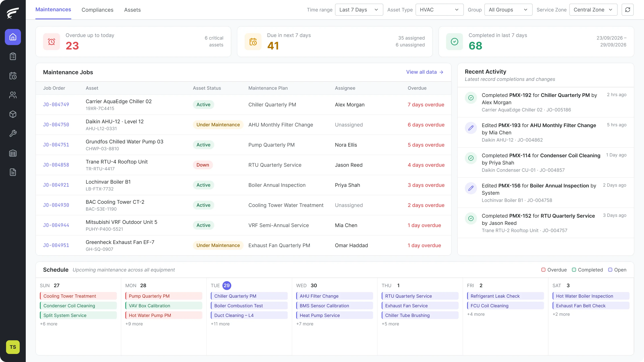
Task: Open job order JO-004858
Action: click(x=56, y=165)
